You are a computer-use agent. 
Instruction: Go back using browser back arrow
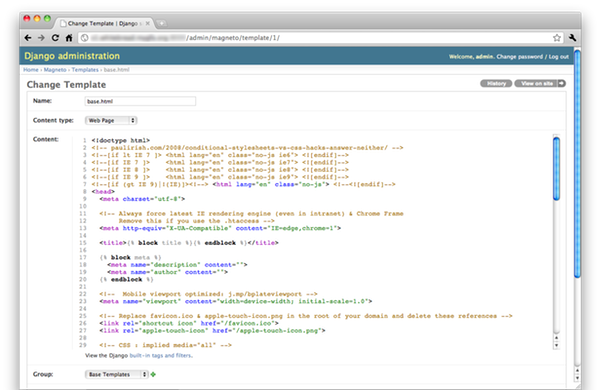[x=28, y=38]
